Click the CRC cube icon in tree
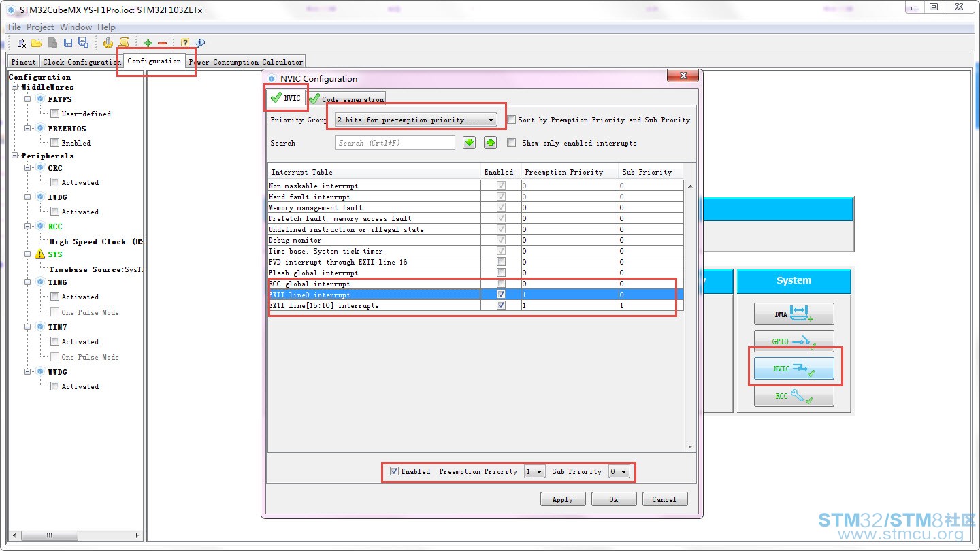The image size is (980, 551). click(x=40, y=168)
